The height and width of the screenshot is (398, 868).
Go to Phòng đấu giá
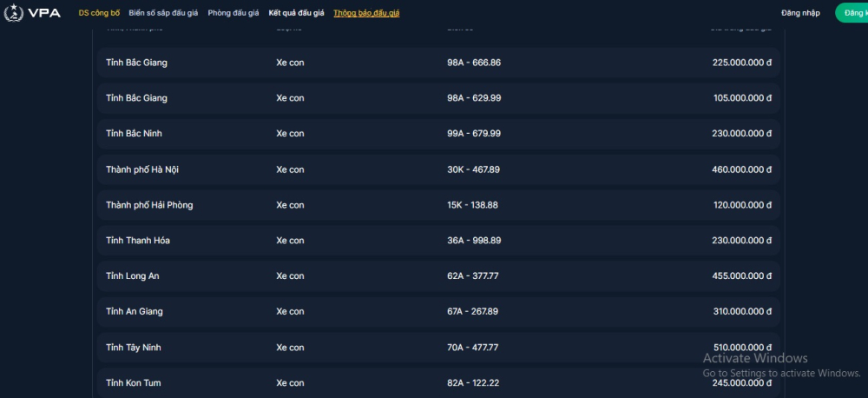point(233,13)
